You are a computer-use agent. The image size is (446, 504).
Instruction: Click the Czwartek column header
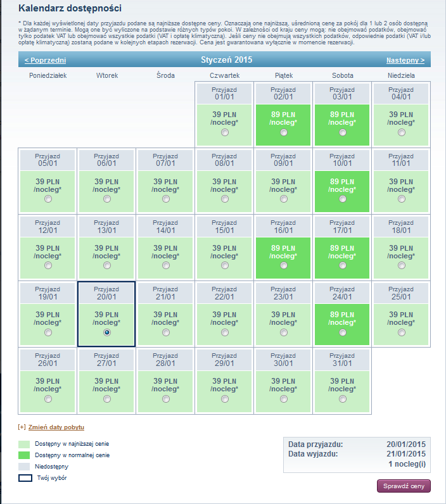[x=225, y=75]
